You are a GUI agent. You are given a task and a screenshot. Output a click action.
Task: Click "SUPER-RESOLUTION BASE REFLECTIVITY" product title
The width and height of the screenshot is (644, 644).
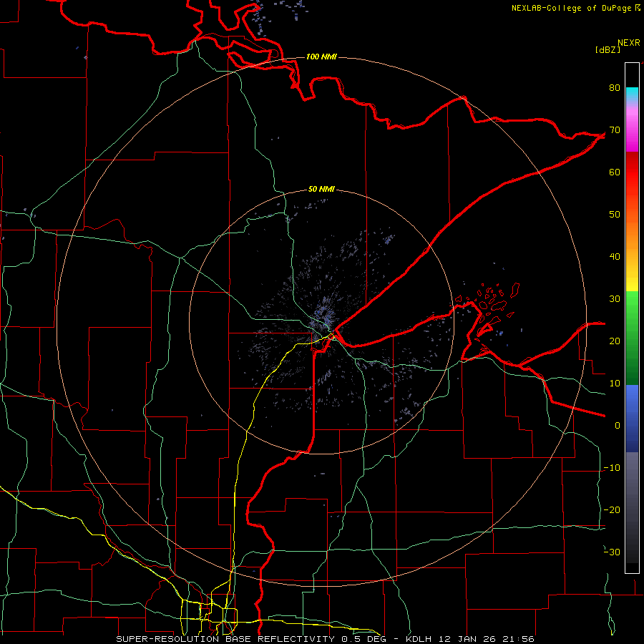pos(225,639)
